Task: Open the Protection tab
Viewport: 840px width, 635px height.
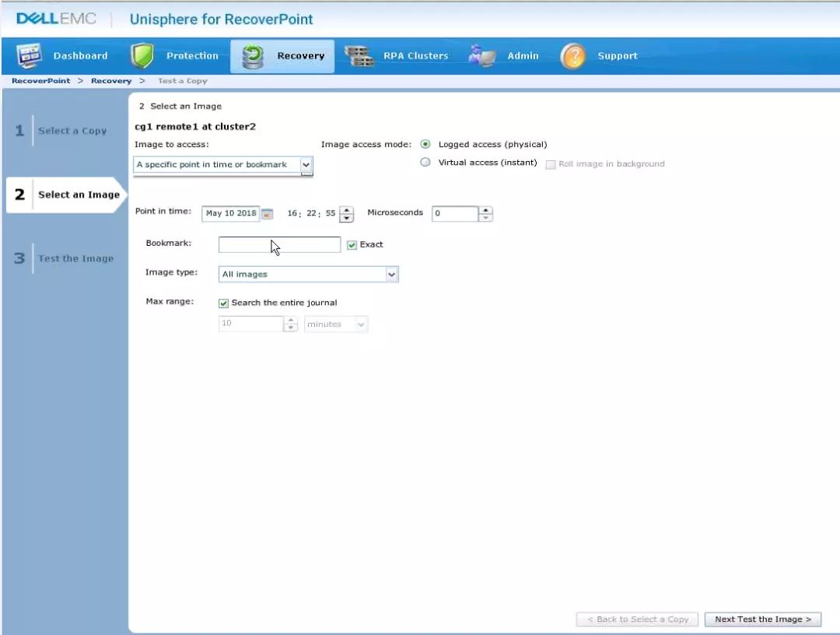Action: point(175,56)
